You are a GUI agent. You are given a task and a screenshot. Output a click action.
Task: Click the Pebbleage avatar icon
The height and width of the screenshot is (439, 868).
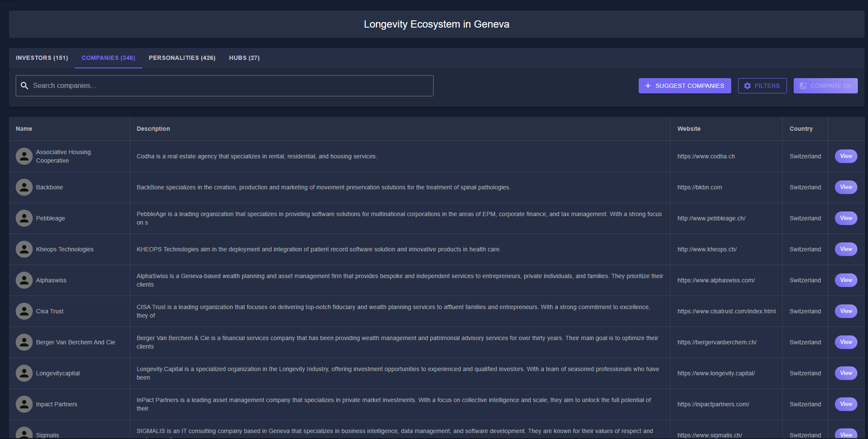click(x=24, y=218)
